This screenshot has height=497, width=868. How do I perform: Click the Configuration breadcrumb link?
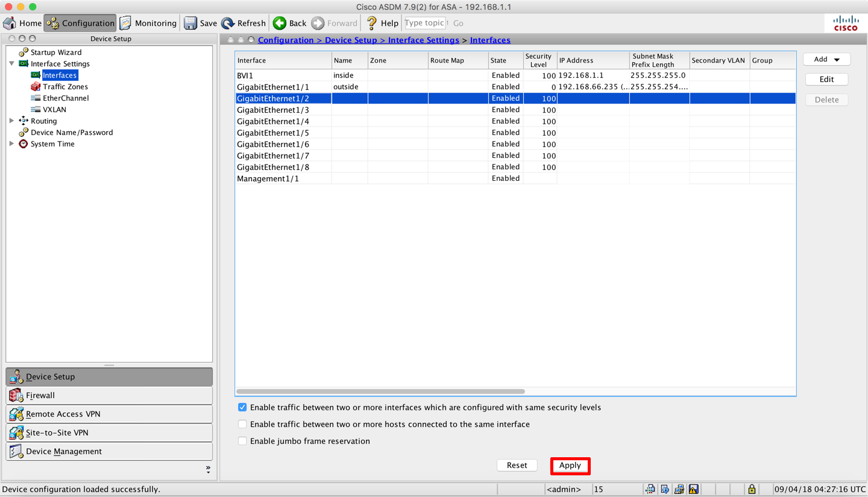(286, 40)
